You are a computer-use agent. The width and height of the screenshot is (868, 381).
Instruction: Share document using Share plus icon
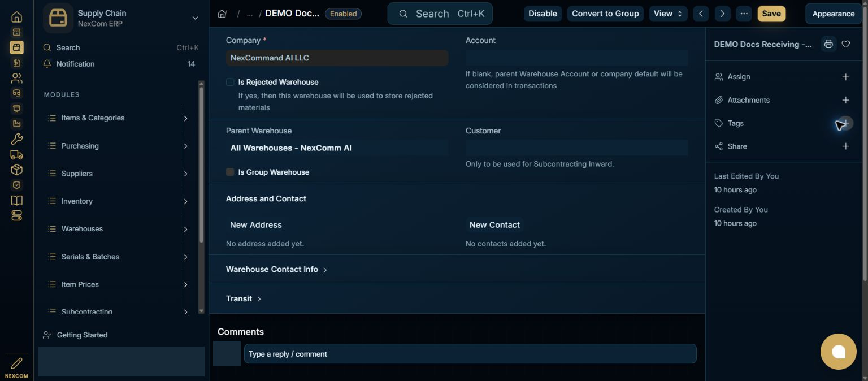point(845,146)
